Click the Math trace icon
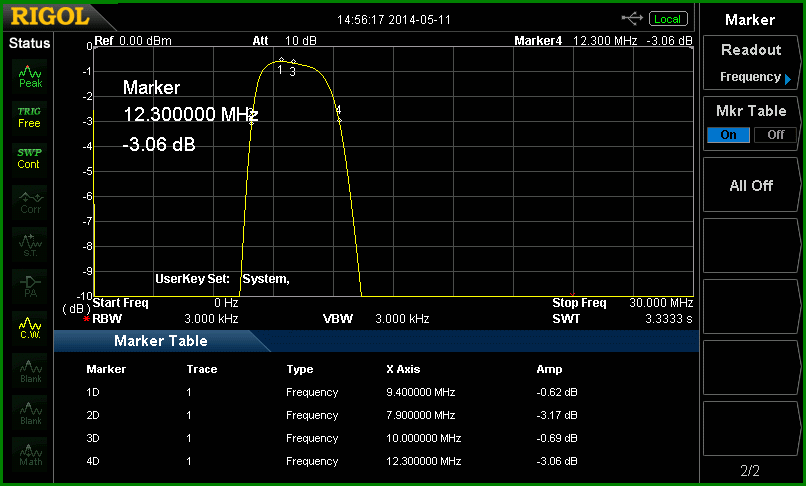806x486 pixels. (29, 454)
